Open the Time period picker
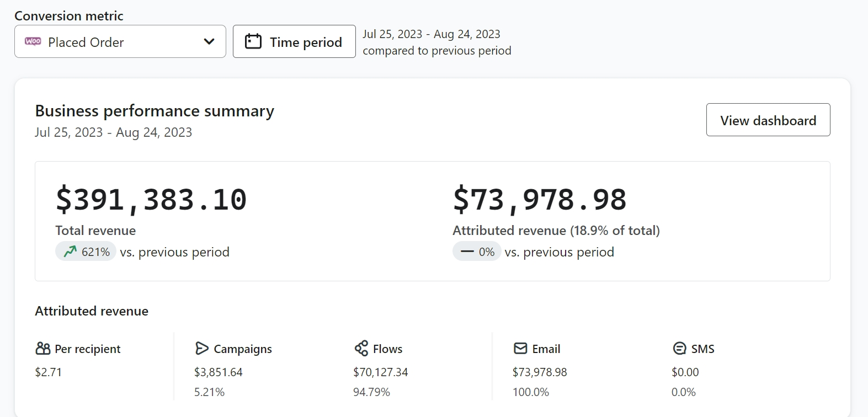Screen dimensions: 868x417 [x=294, y=41]
